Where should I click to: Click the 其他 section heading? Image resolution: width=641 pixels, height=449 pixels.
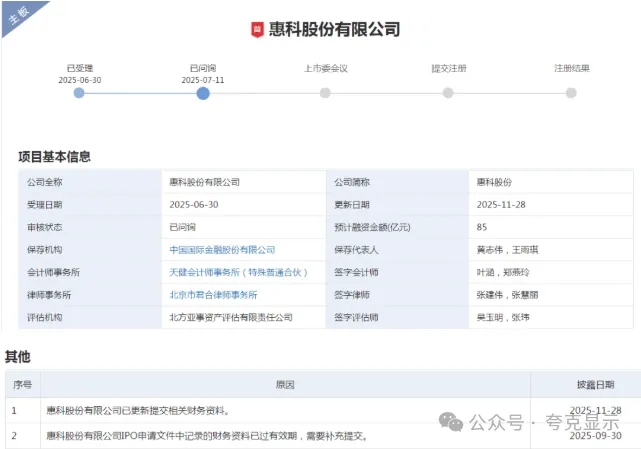[x=17, y=356]
